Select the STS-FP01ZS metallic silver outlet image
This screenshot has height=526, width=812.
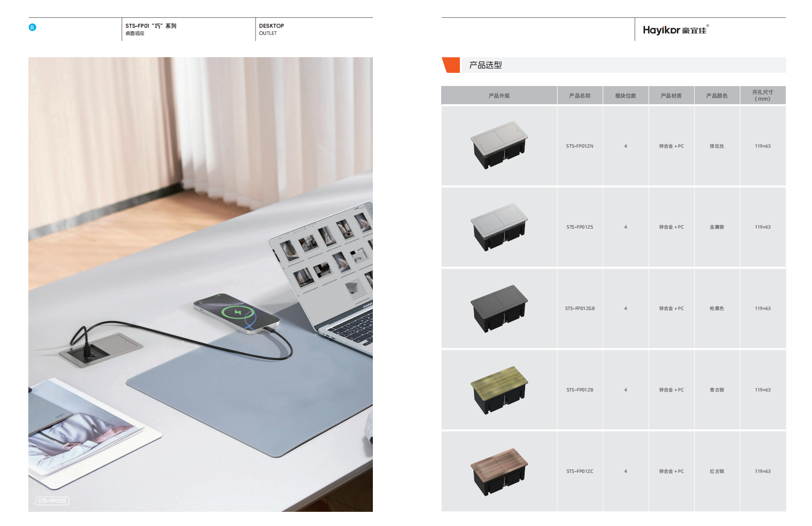point(499,227)
